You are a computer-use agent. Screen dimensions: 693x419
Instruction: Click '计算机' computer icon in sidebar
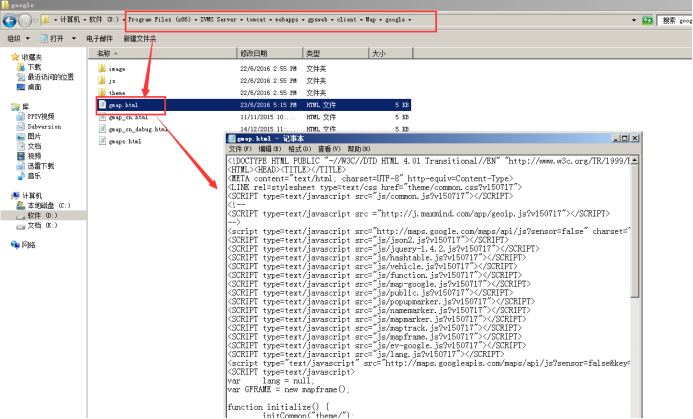click(15, 195)
